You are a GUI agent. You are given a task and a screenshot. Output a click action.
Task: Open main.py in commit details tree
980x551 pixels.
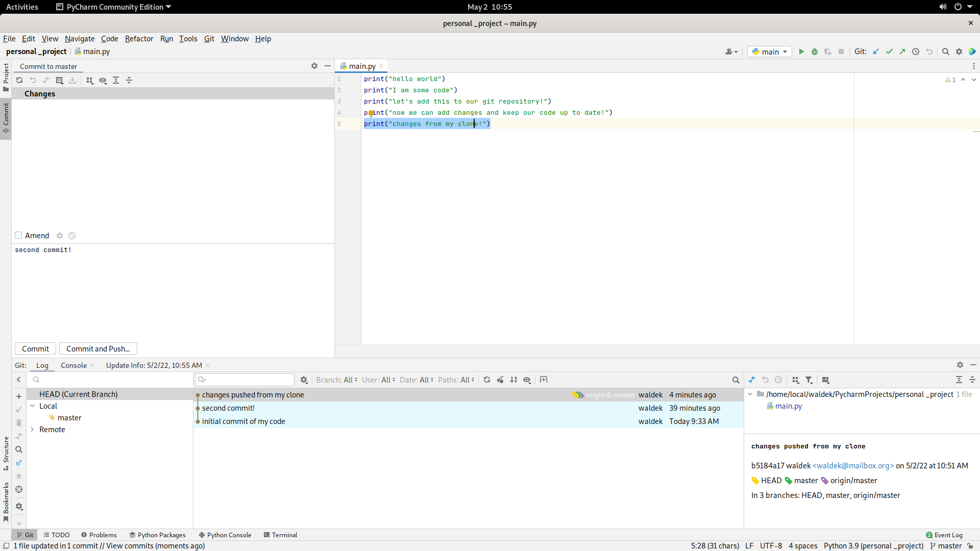pos(788,406)
